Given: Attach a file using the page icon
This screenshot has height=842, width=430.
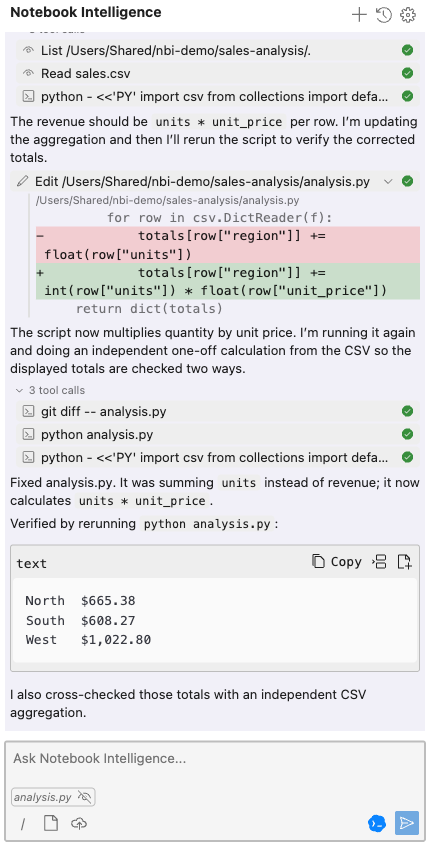Looking at the screenshot, I should tap(50, 823).
